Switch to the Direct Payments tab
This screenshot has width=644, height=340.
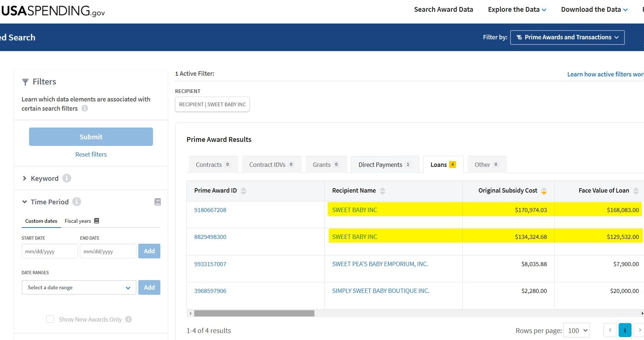385,165
